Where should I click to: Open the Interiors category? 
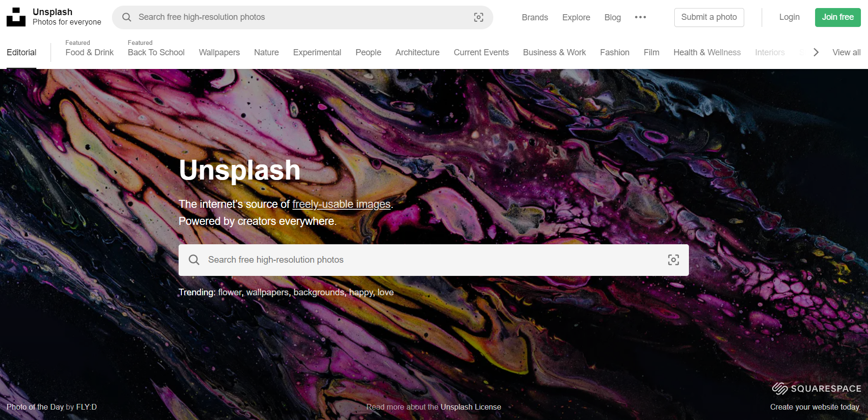point(770,52)
